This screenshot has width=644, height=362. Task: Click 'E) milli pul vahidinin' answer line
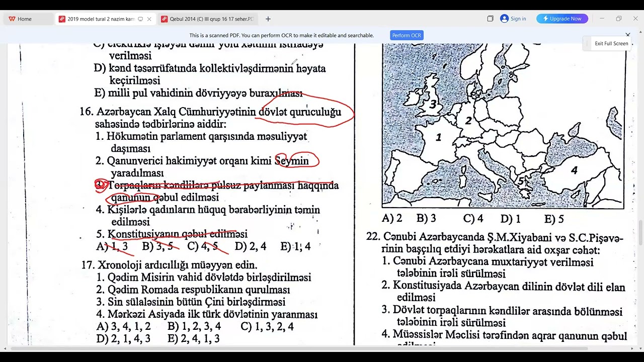(198, 93)
